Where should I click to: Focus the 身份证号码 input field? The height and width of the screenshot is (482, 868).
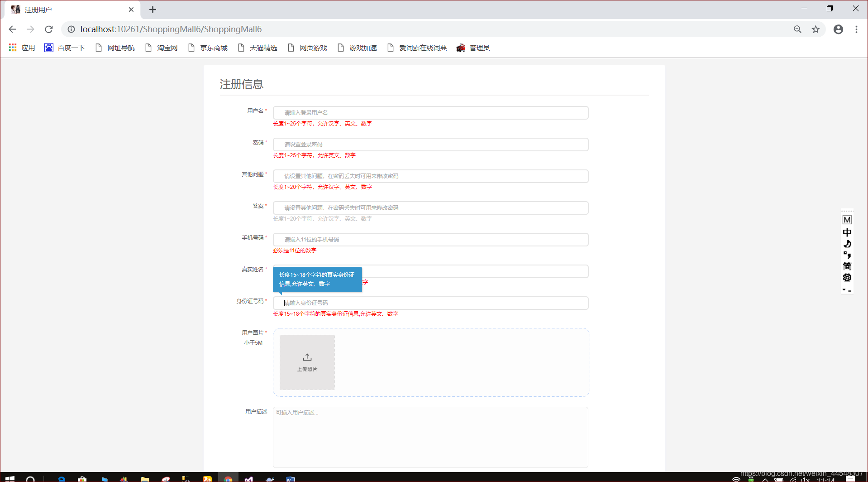(430, 303)
